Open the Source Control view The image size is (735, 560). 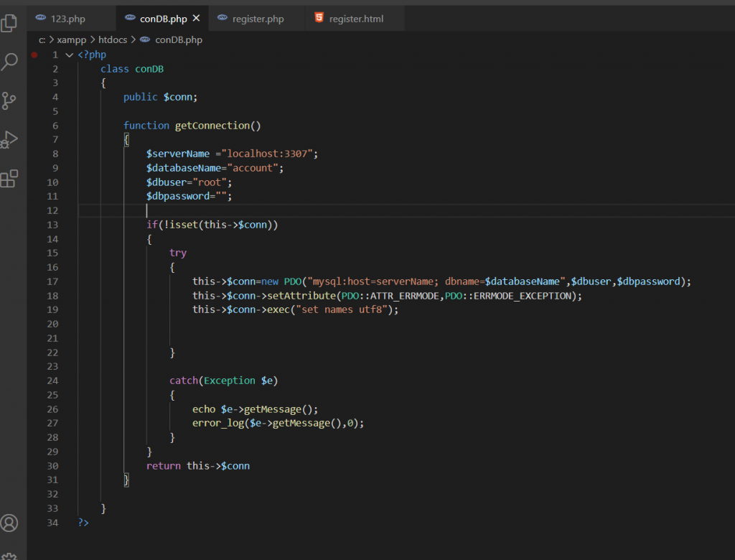(x=9, y=101)
